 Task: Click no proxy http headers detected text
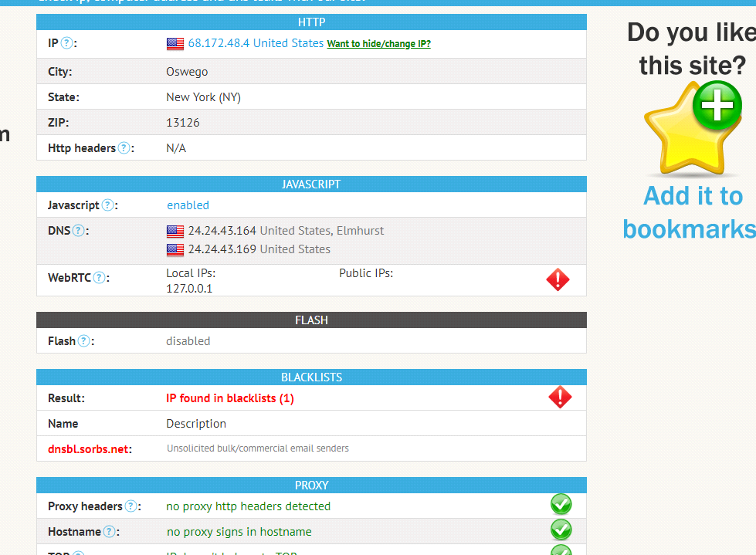click(x=249, y=506)
